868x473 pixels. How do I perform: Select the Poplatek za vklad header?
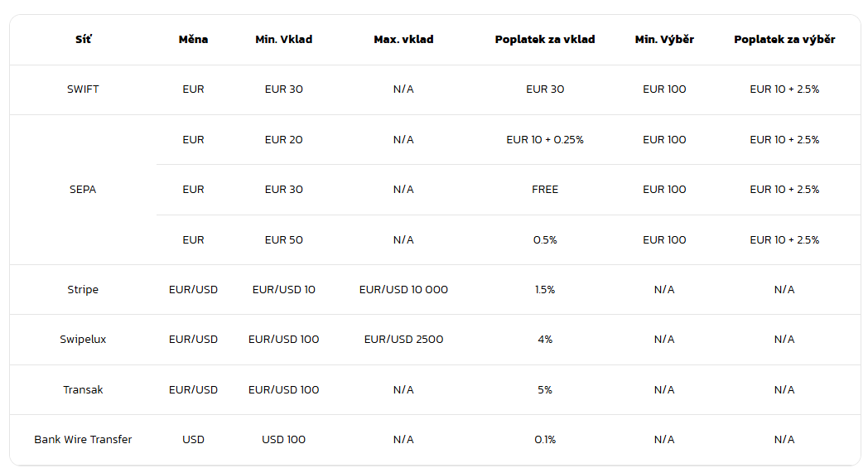[x=545, y=40]
